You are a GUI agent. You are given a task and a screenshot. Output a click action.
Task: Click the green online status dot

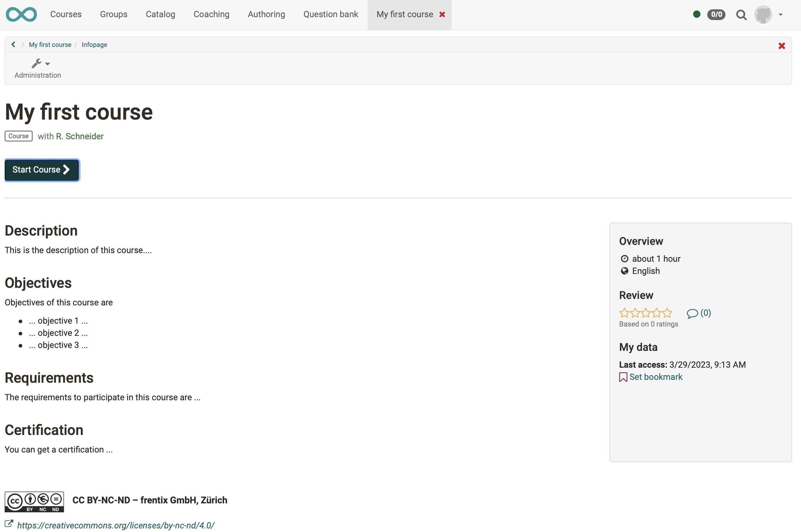click(x=696, y=14)
